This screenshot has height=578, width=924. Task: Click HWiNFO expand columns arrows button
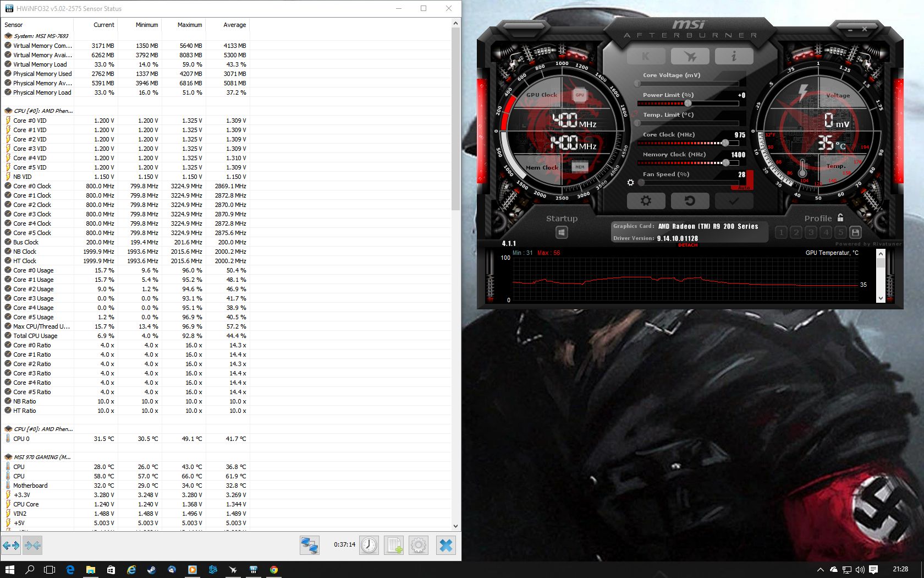coord(11,546)
